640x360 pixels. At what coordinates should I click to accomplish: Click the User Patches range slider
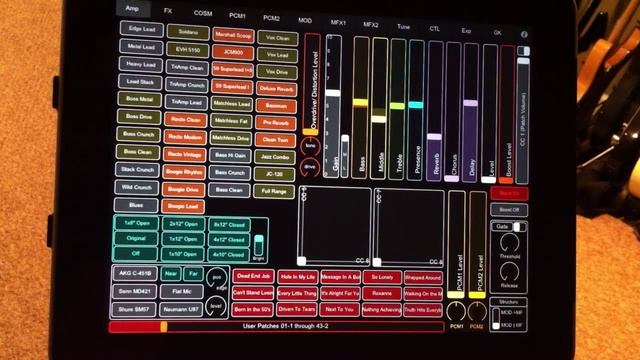point(276,327)
